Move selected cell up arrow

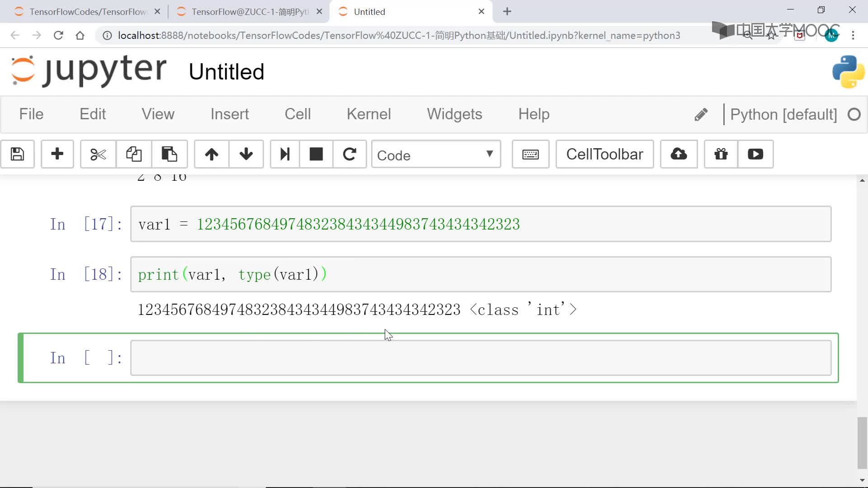click(212, 154)
